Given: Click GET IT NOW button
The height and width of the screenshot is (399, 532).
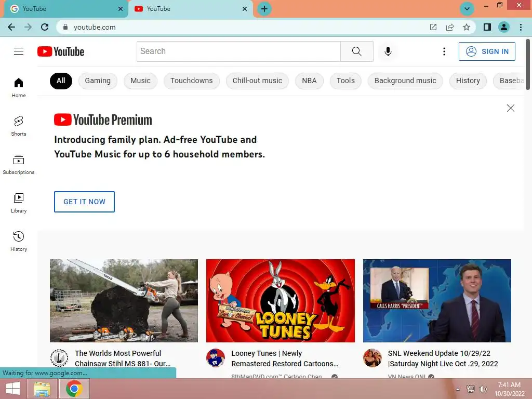Looking at the screenshot, I should [84, 202].
